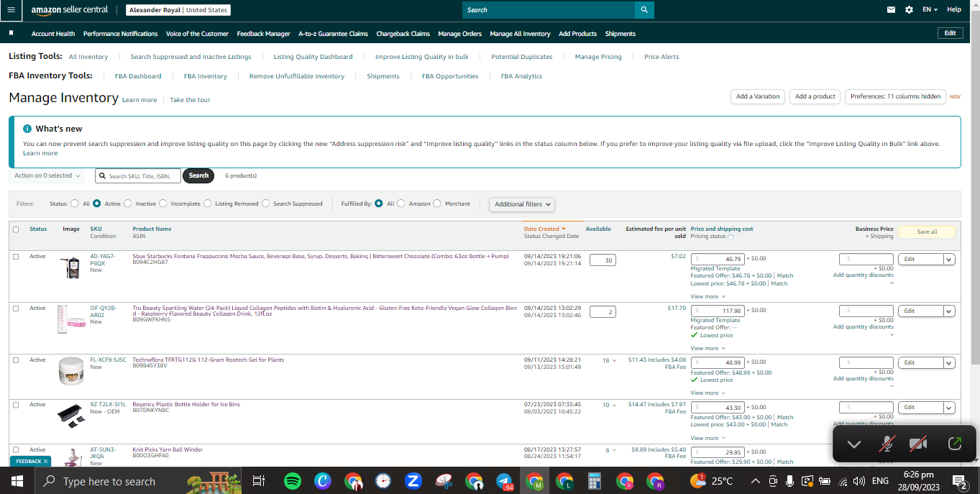The width and height of the screenshot is (980, 494).
Task: Click the green share screen icon
Action: 955,444
